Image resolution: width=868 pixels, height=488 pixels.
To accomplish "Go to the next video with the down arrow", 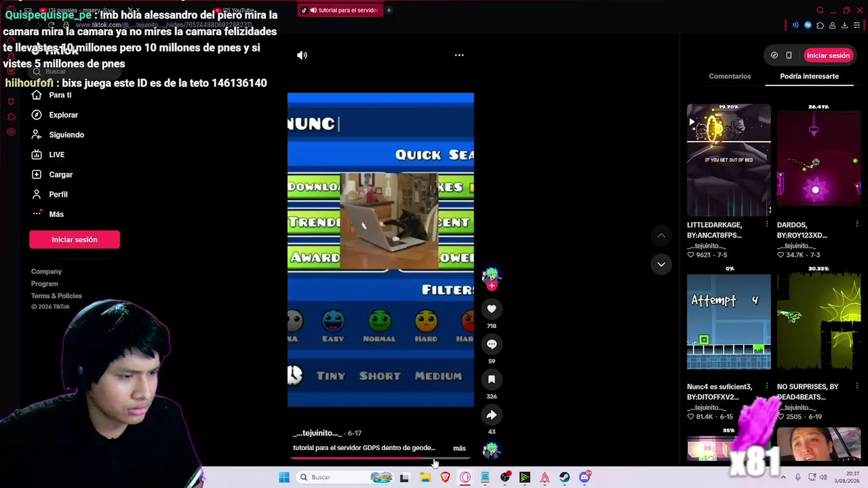I will (661, 264).
